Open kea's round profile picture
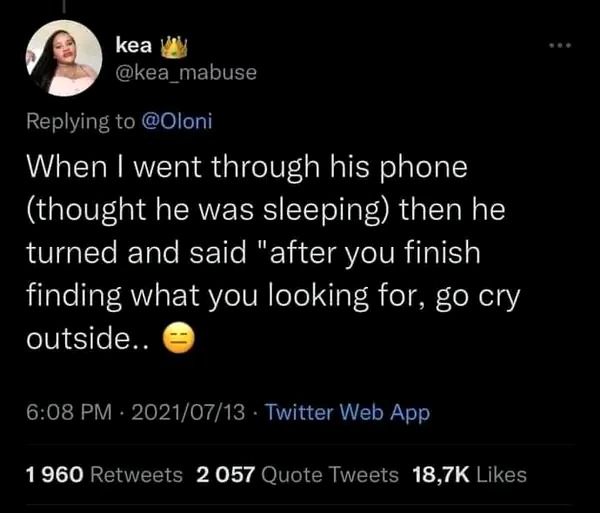The width and height of the screenshot is (600, 513). point(64,58)
